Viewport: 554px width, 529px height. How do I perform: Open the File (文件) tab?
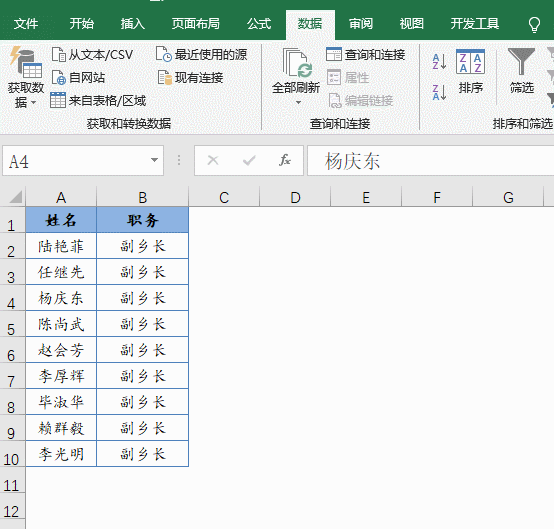26,24
